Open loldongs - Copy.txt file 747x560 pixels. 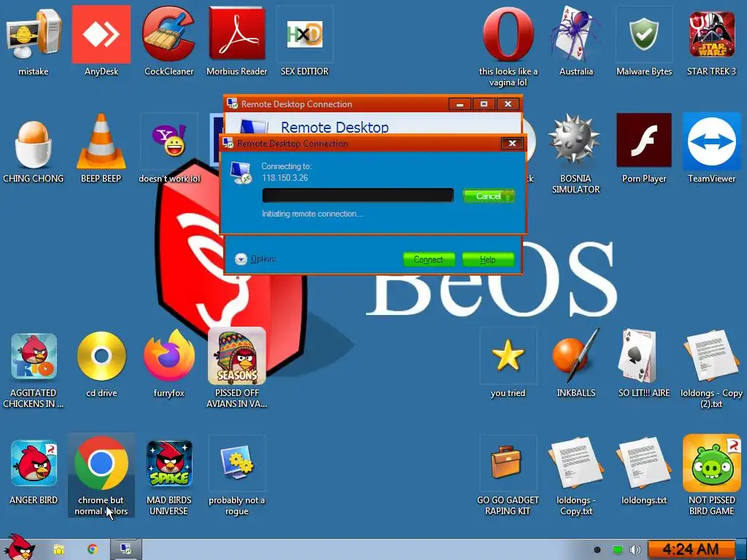tap(576, 475)
